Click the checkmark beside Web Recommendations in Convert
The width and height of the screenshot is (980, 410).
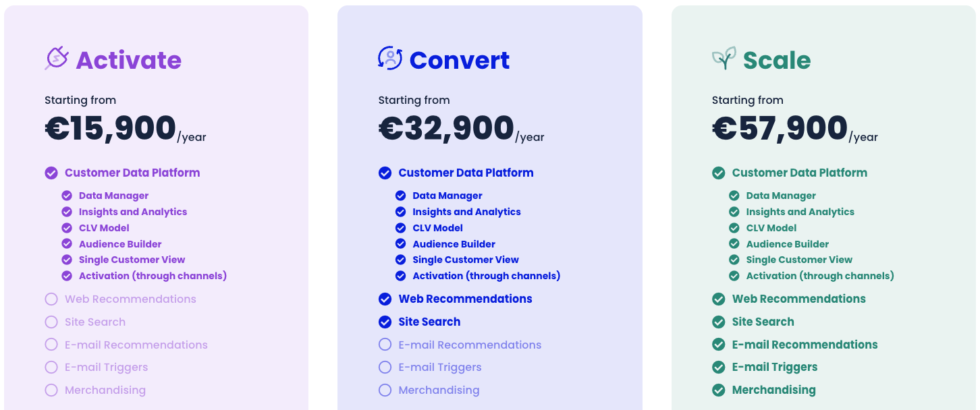tap(385, 299)
